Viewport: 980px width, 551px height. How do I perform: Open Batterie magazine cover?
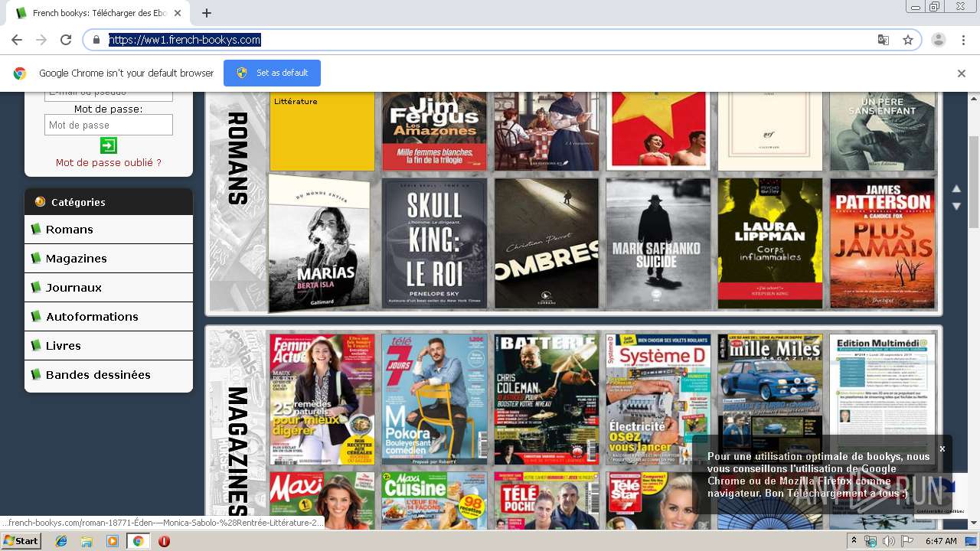click(547, 399)
